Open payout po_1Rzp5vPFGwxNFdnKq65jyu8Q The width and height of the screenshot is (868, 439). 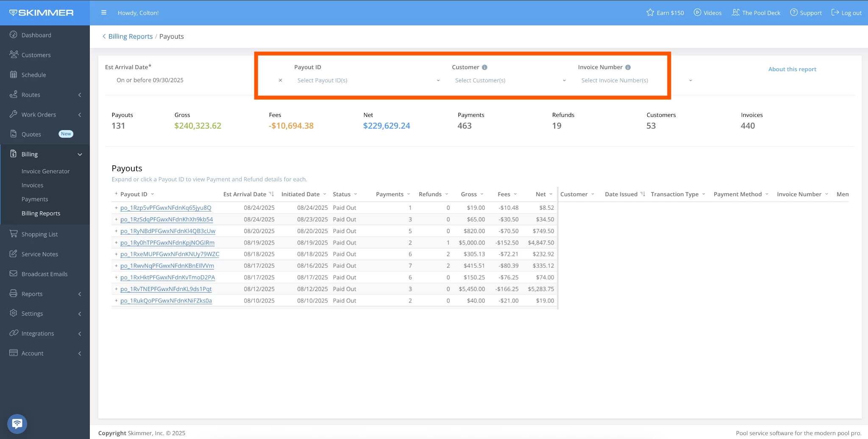coord(166,208)
